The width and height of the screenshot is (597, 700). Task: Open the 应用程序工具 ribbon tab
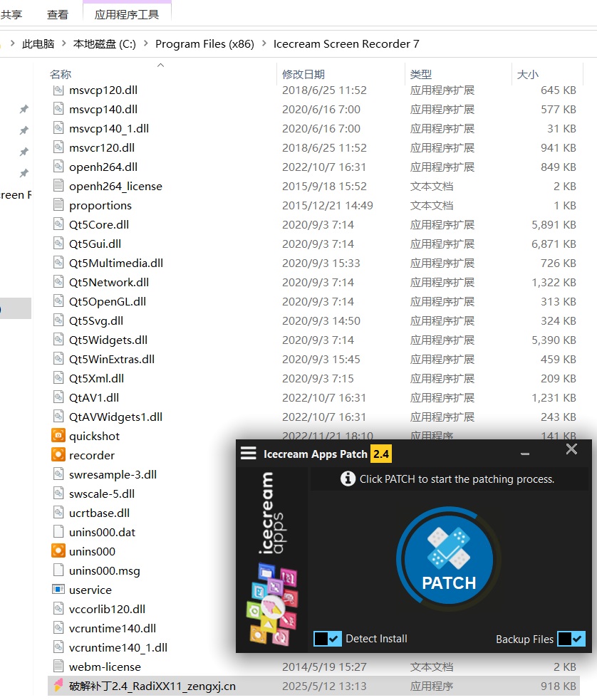pyautogui.click(x=127, y=14)
